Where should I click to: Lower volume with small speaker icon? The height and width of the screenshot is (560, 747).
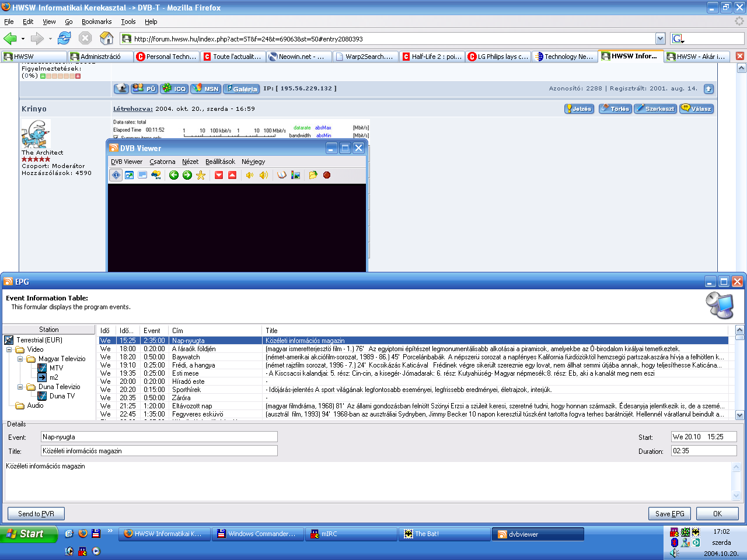(250, 175)
